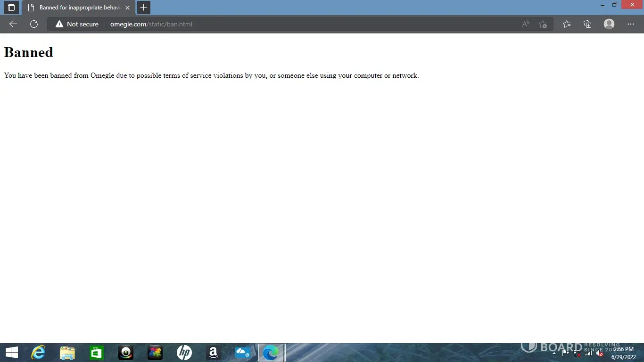Click the muted volume tray icon
The height and width of the screenshot is (362, 644).
(600, 353)
